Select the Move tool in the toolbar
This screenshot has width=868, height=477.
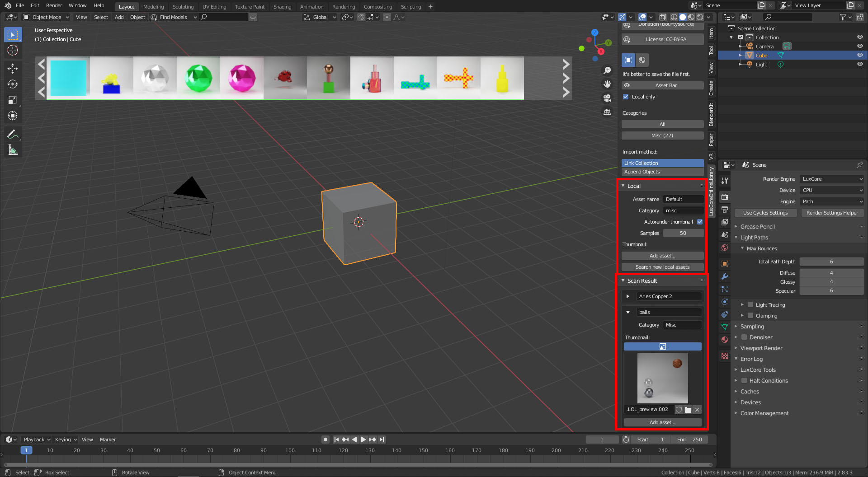tap(13, 68)
